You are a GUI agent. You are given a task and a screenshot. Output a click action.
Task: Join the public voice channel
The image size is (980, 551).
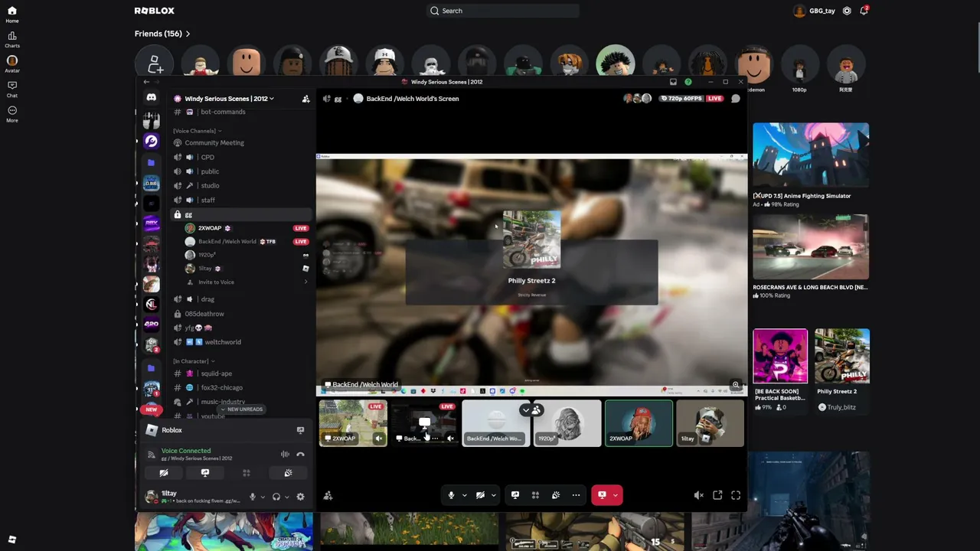tap(241, 171)
